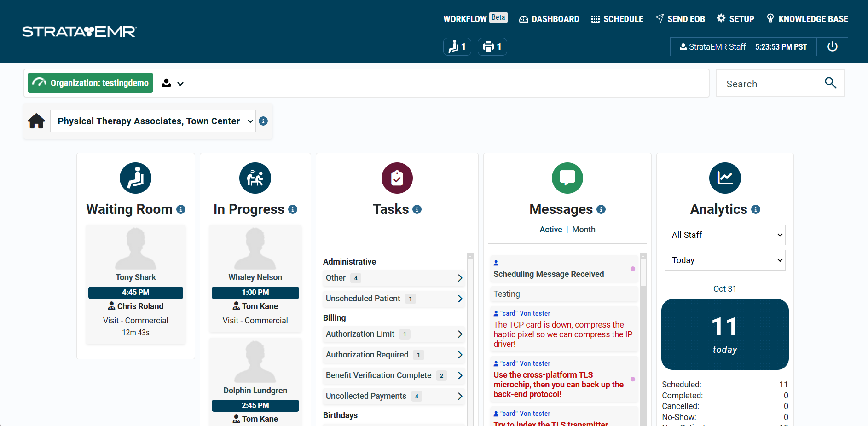This screenshot has width=868, height=426.
Task: Switch Messages to Month view
Action: 584,229
